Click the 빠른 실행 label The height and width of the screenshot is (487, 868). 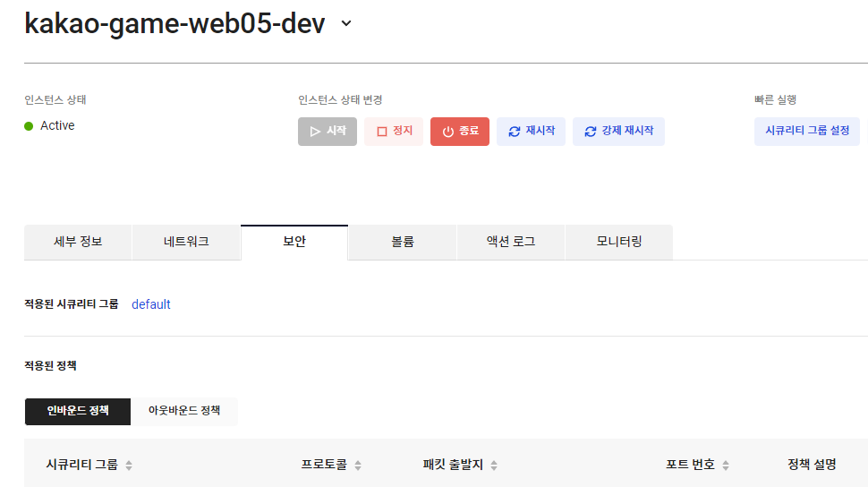coord(775,99)
